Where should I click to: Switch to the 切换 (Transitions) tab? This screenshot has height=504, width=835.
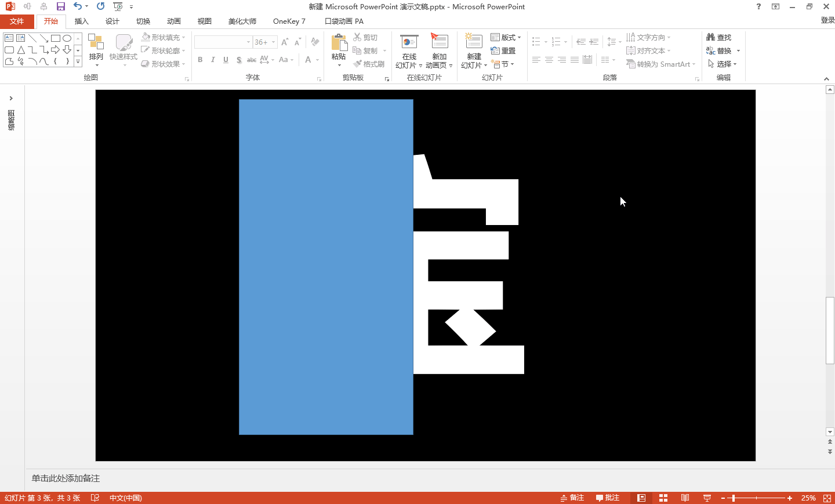(x=143, y=21)
